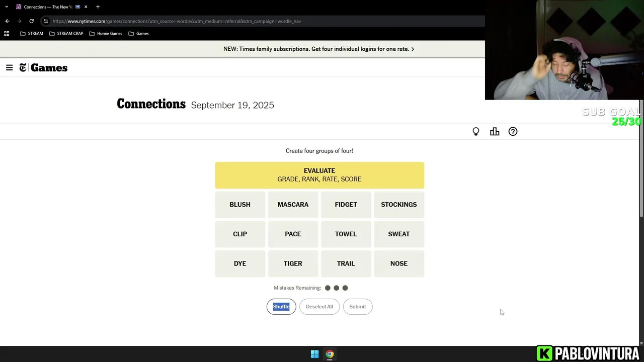Select the CLIP tile
This screenshot has width=644, height=362.
[240, 234]
